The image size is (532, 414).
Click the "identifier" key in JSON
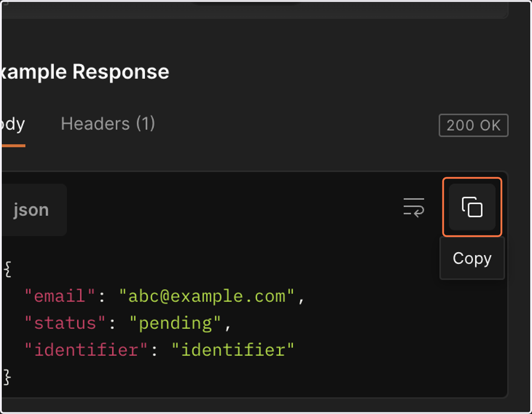point(86,350)
